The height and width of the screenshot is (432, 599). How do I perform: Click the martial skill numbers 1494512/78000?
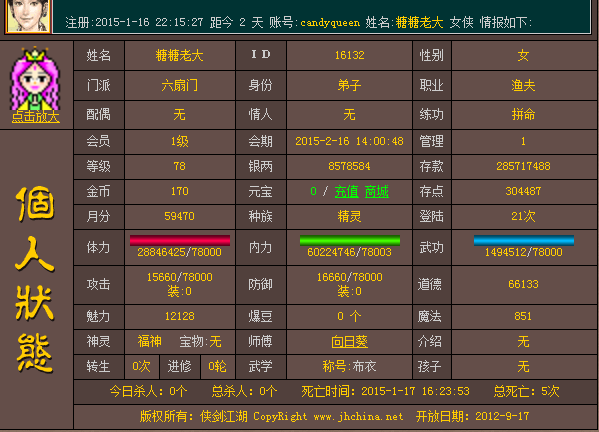point(524,252)
